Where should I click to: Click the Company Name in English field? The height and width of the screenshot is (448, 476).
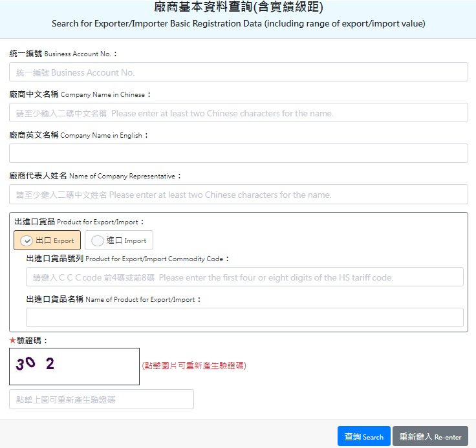click(x=238, y=153)
